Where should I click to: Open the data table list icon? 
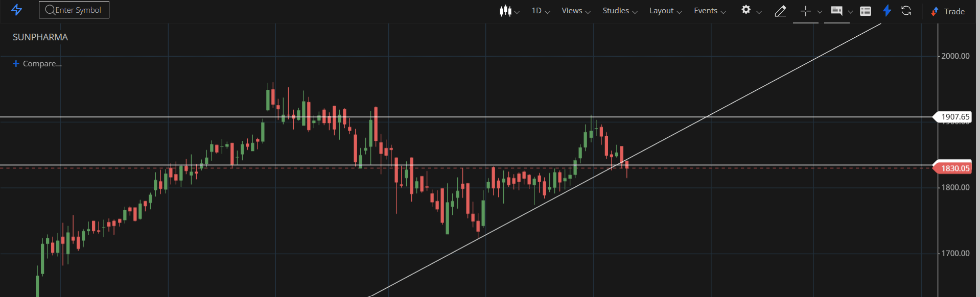(x=865, y=11)
